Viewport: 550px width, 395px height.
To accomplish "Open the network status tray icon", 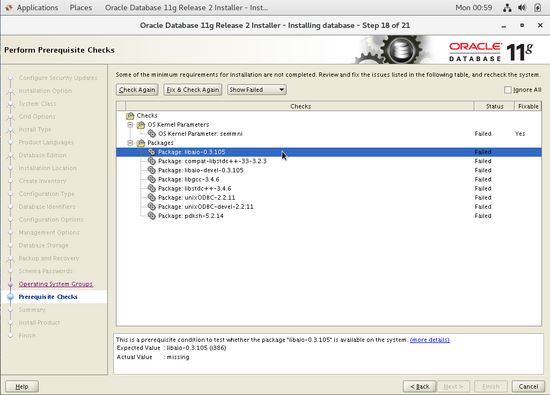I will tap(507, 8).
